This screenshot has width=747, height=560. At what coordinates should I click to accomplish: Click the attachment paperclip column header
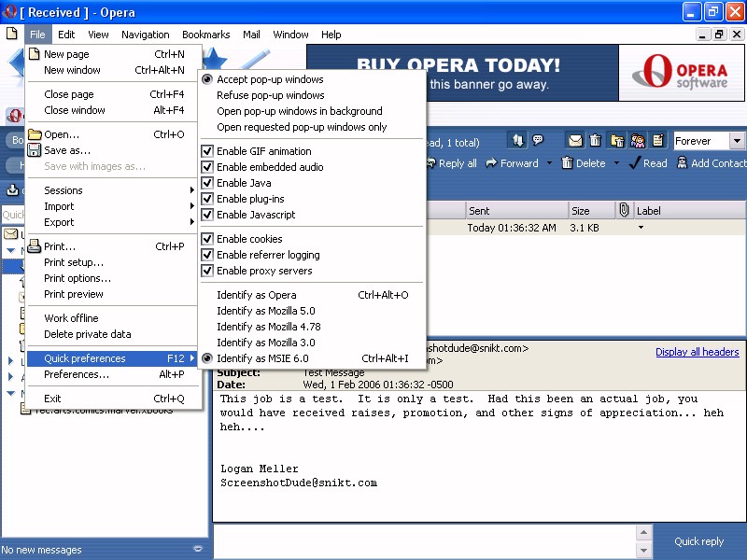(624, 211)
